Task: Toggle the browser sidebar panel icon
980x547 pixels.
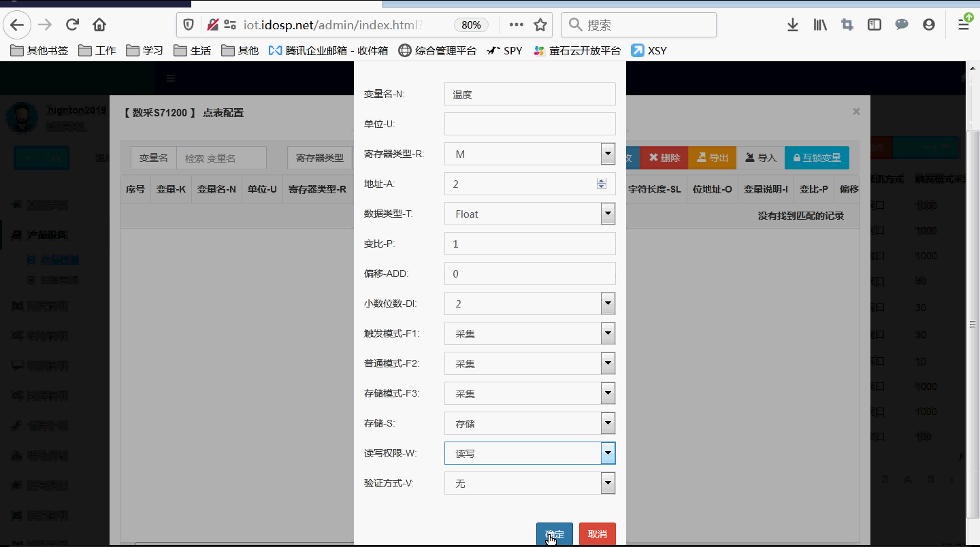Action: pyautogui.click(x=874, y=24)
